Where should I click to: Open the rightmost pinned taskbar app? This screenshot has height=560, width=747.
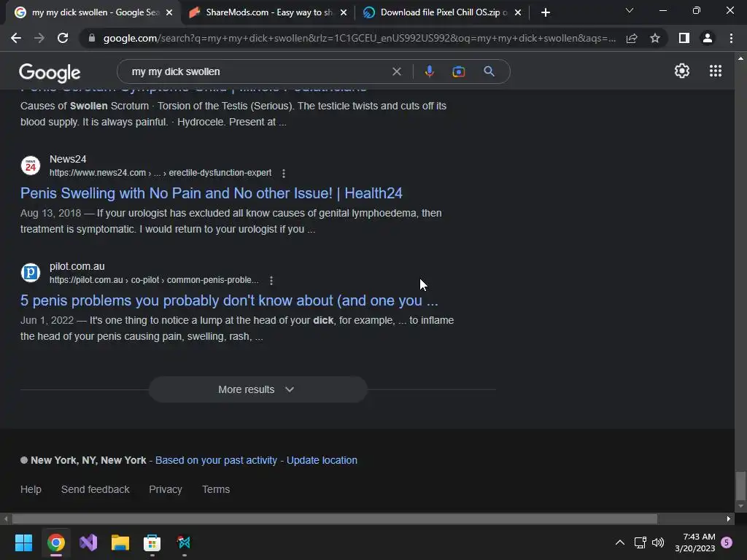tap(184, 542)
